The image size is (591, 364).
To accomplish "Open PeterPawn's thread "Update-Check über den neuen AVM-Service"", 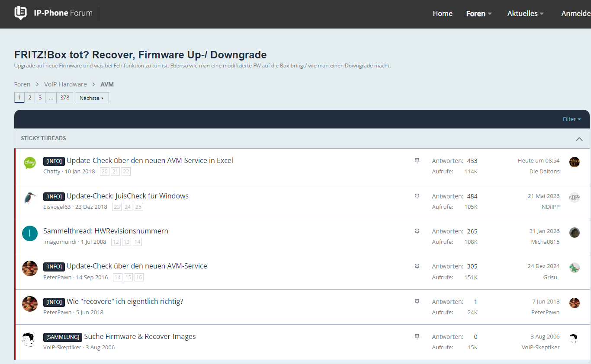I will pos(137,266).
